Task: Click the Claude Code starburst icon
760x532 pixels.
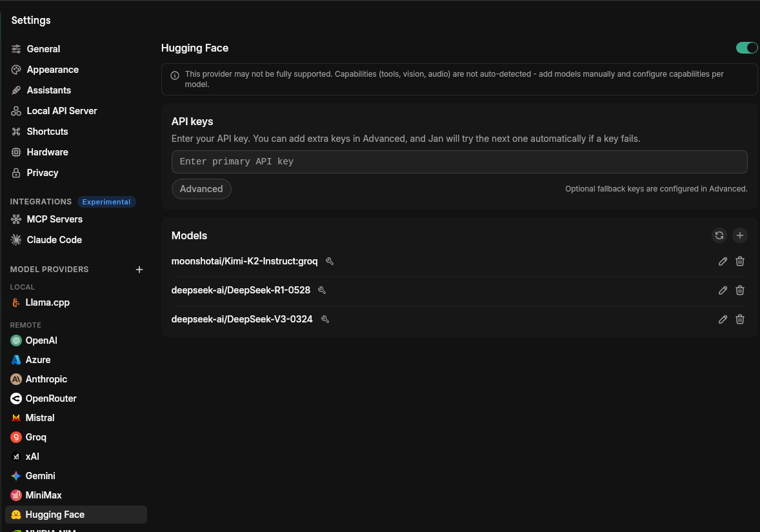Action: click(16, 240)
